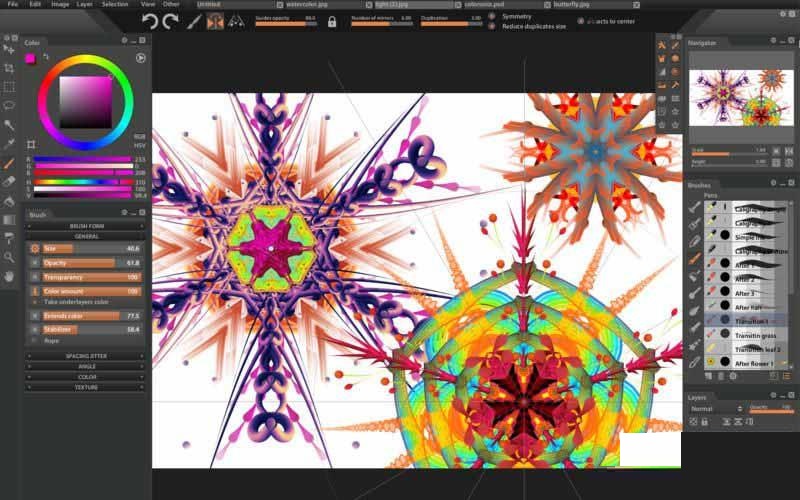Click the Redo arrow in the top toolbar
Image resolution: width=800 pixels, height=500 pixels.
pyautogui.click(x=170, y=21)
